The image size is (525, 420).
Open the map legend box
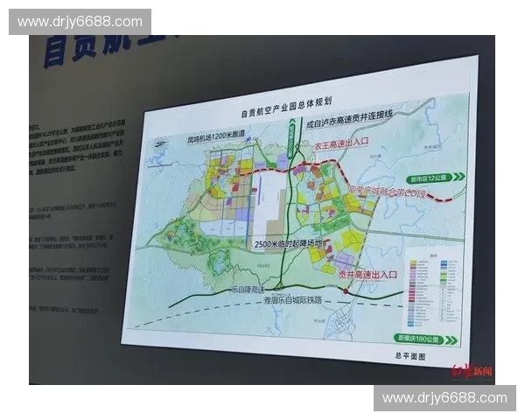[x=433, y=289]
